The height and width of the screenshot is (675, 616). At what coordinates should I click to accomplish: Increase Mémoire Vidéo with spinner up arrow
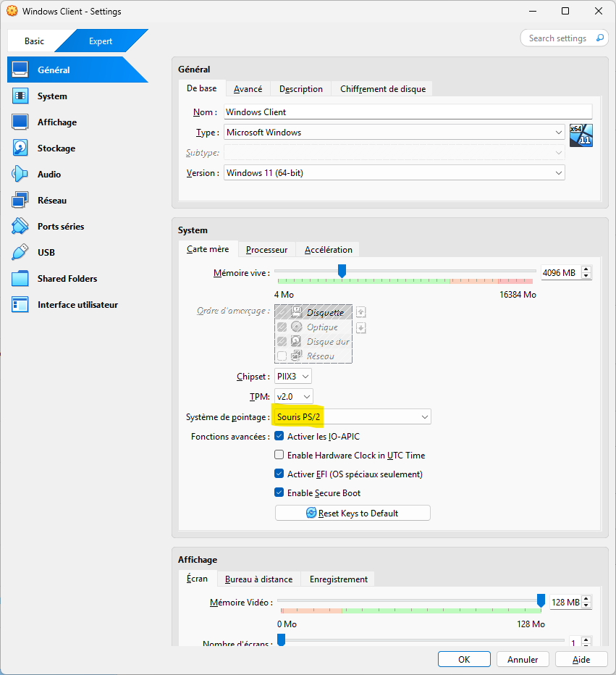pos(586,599)
